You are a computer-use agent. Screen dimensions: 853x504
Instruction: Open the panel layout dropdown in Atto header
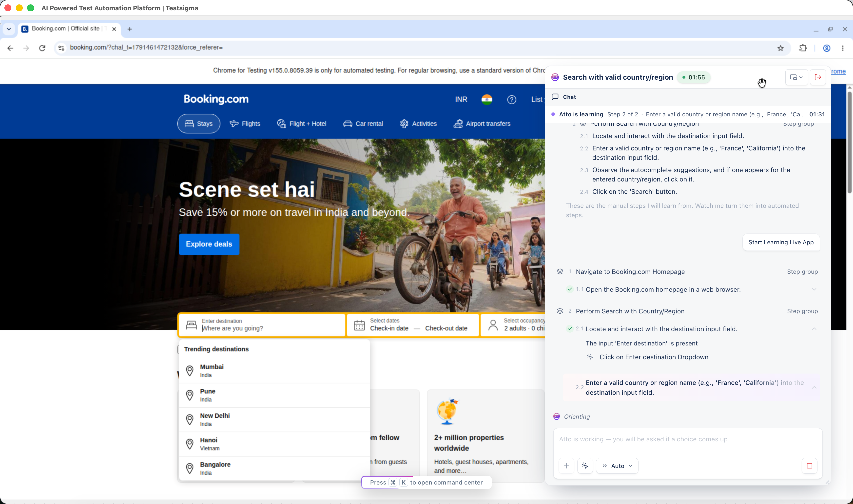[796, 77]
